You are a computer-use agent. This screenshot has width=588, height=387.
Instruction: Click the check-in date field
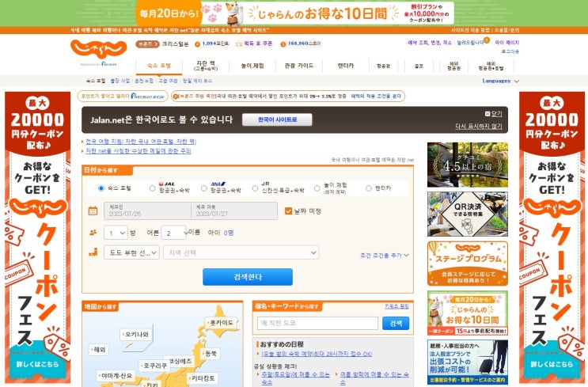click(147, 211)
